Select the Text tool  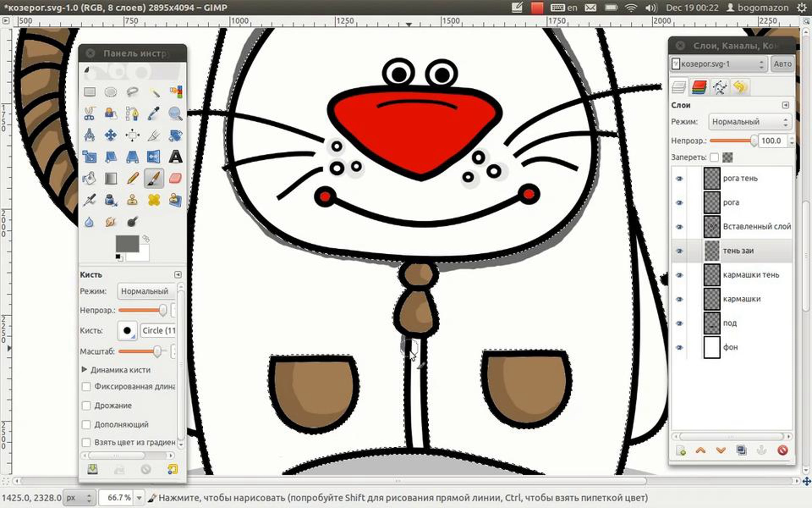(175, 157)
